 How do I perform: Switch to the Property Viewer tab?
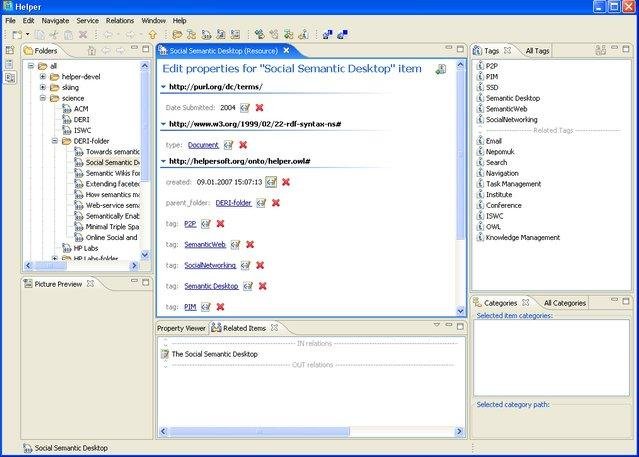pos(181,328)
